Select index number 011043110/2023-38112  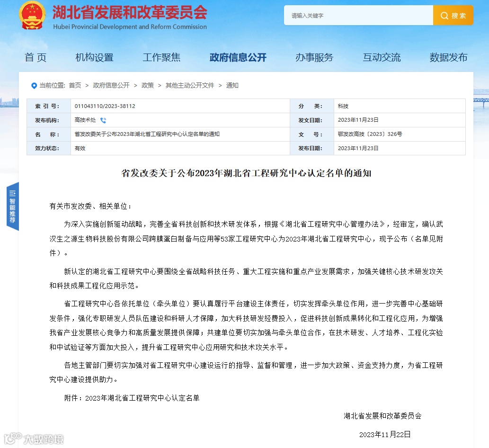(105, 106)
